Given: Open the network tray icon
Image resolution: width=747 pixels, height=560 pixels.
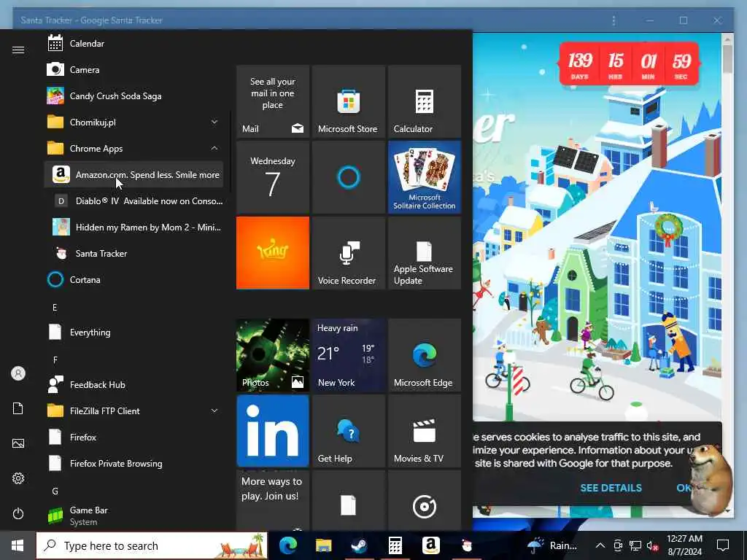Looking at the screenshot, I should [x=635, y=545].
